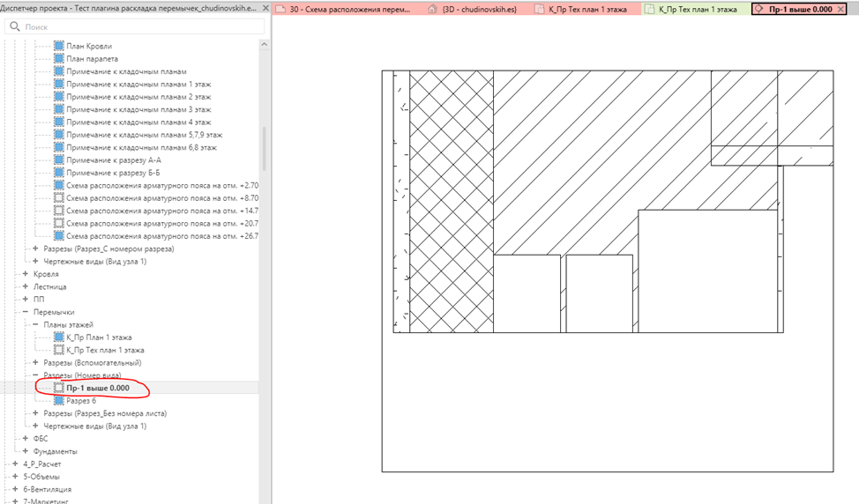Expand Разрезы (Вспомогательный)
This screenshot has height=504, width=859.
35,362
